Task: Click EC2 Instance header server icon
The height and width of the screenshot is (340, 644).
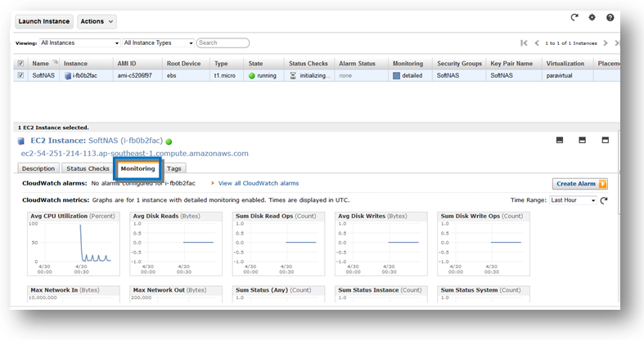Action: pyautogui.click(x=21, y=141)
